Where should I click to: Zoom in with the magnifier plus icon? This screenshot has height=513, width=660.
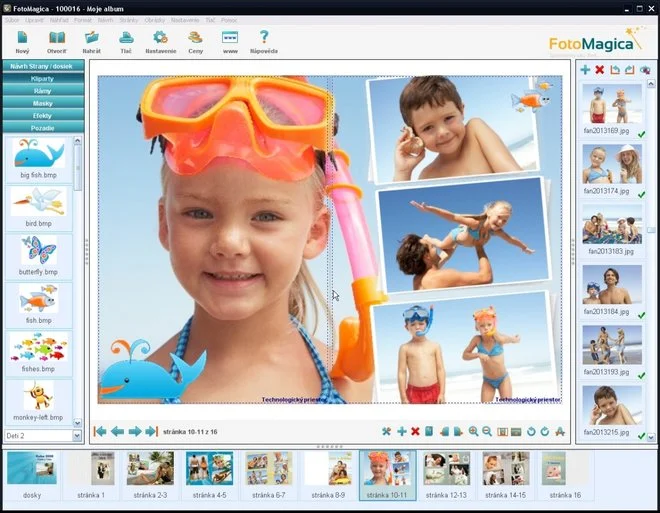point(473,431)
